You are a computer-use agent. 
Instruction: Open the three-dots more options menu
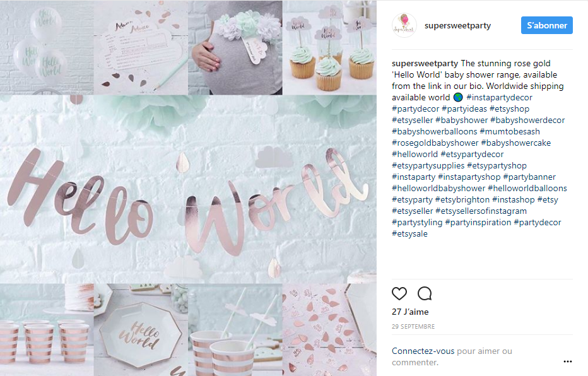coord(568,361)
